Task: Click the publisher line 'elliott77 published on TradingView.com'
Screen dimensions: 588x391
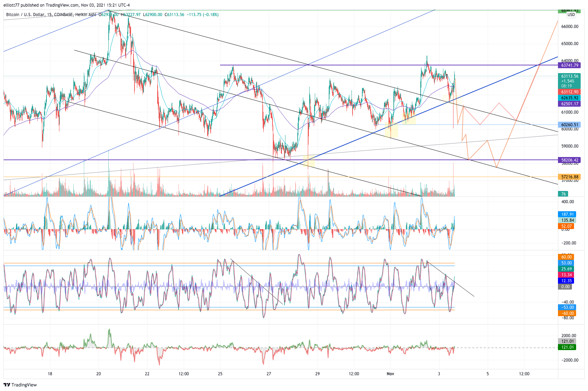Action: (42, 5)
